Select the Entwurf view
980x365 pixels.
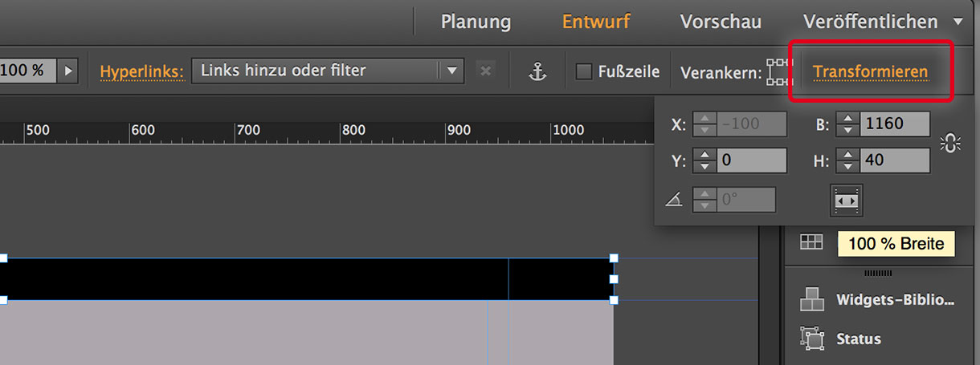tap(596, 22)
